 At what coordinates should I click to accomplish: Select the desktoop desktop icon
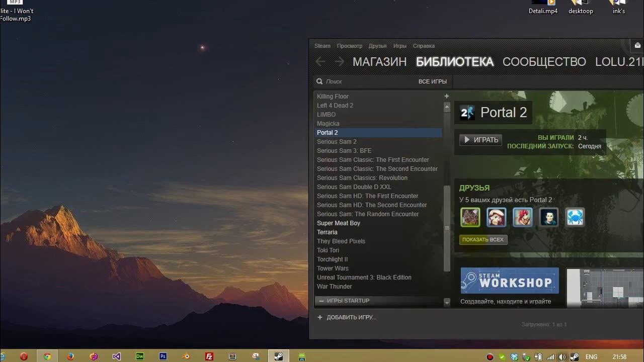pos(581,7)
